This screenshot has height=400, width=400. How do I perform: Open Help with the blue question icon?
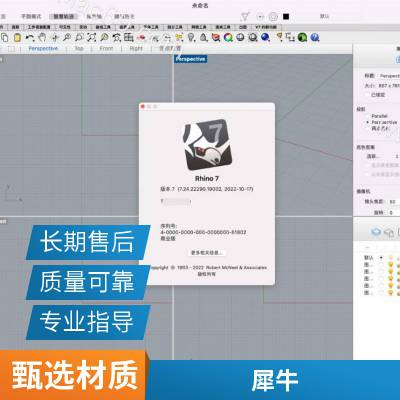pyautogui.click(x=315, y=37)
